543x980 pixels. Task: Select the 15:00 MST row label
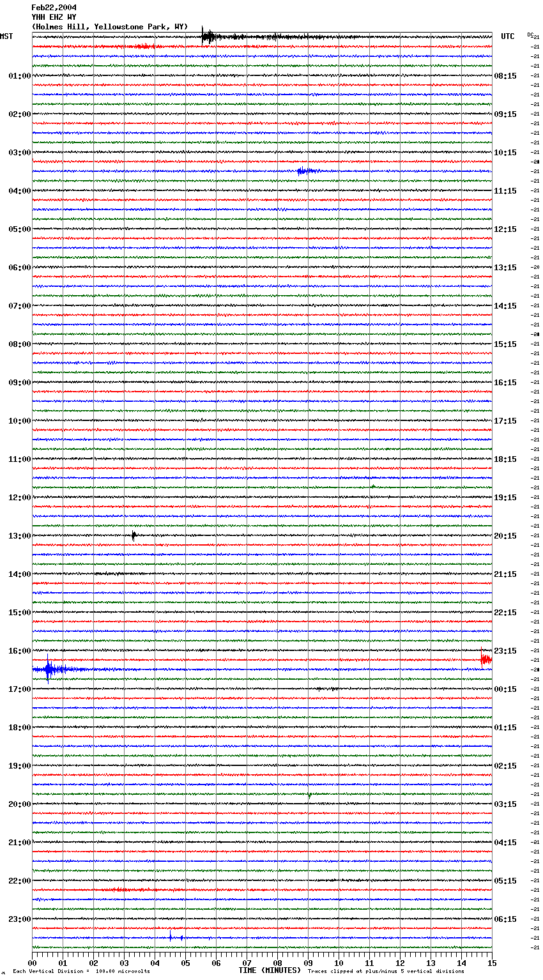(x=20, y=613)
